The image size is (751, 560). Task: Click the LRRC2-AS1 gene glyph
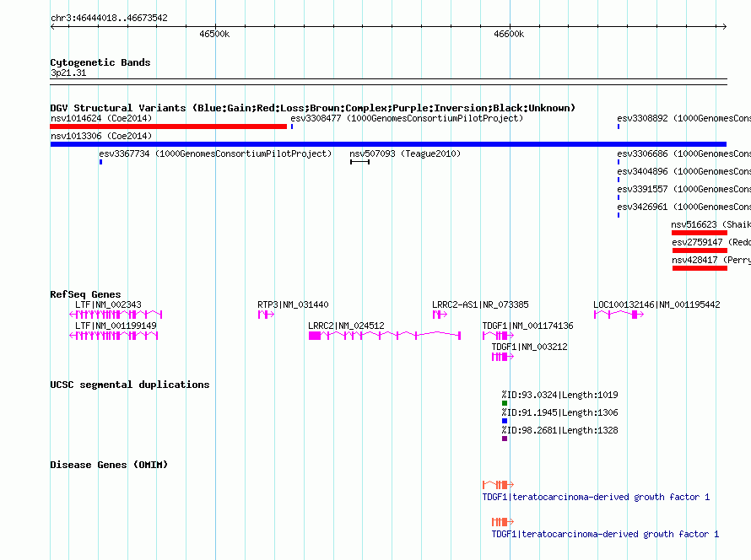[440, 315]
